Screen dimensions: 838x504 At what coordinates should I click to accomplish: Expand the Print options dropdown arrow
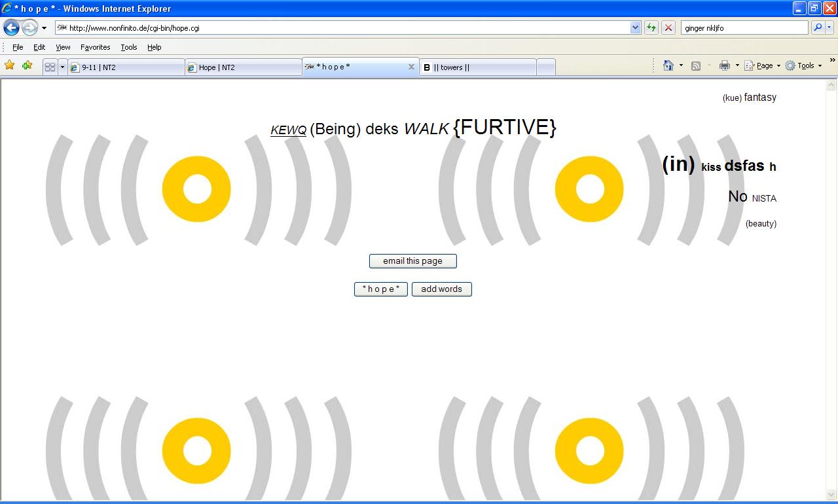(737, 65)
